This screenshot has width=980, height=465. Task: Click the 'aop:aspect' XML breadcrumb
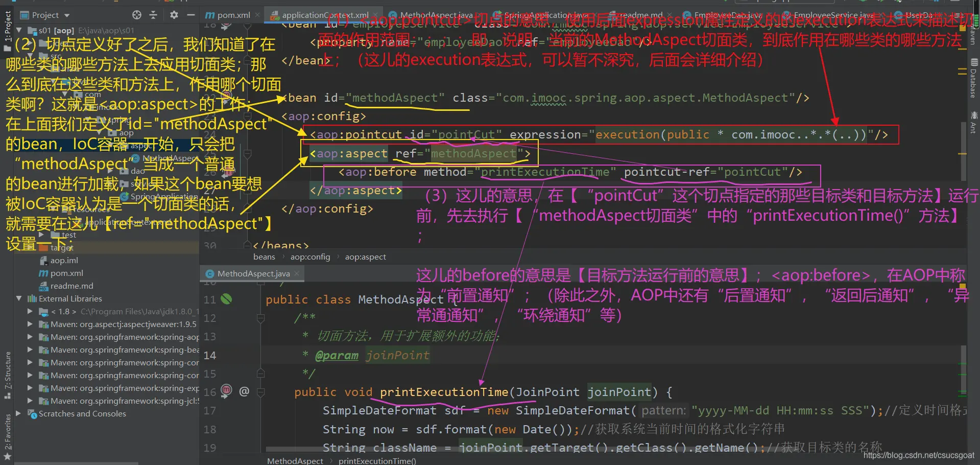pyautogui.click(x=366, y=257)
